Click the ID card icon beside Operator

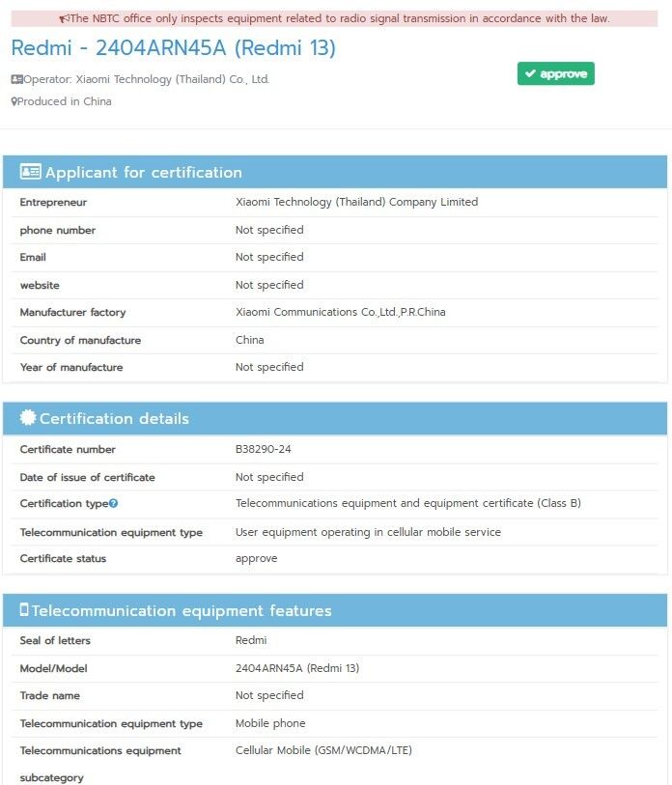(x=17, y=79)
